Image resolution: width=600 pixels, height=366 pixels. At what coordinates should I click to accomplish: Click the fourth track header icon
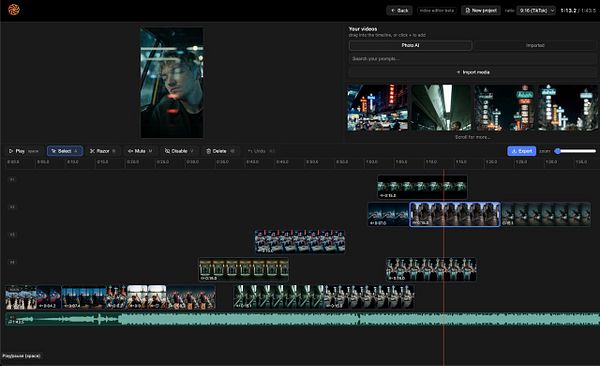pyautogui.click(x=12, y=262)
